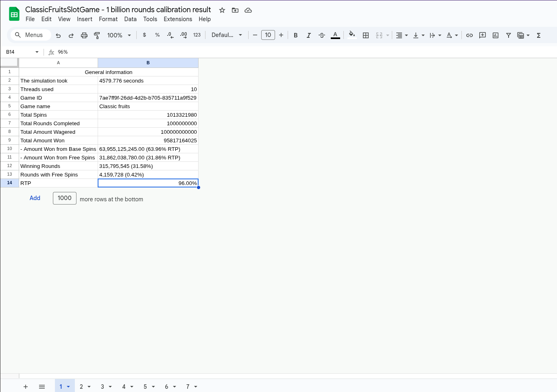
Task: Insert chart icon
Action: point(496,35)
